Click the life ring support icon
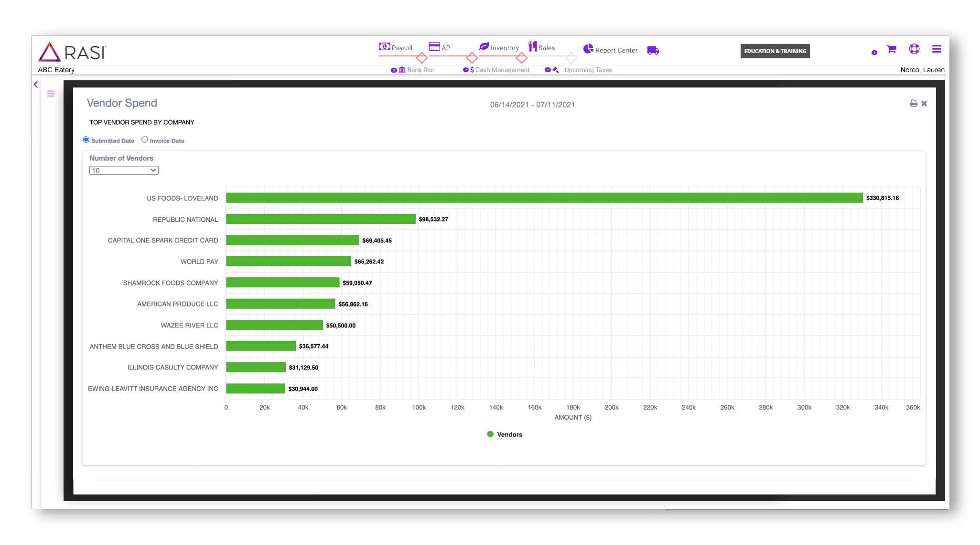The image size is (980, 545). [x=914, y=49]
